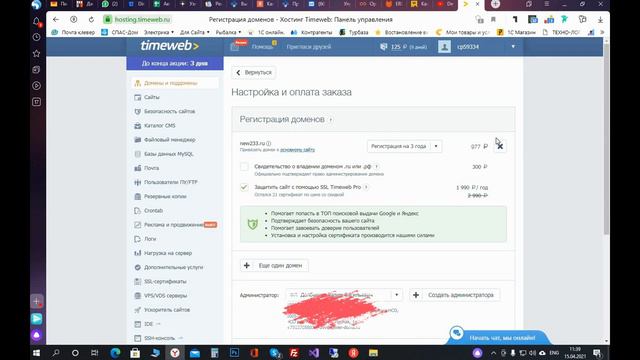Remove the new233.ru domain with X button

(500, 146)
